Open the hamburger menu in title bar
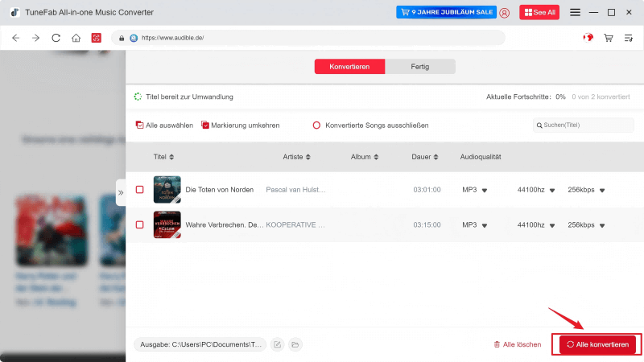644x362 pixels. point(575,12)
